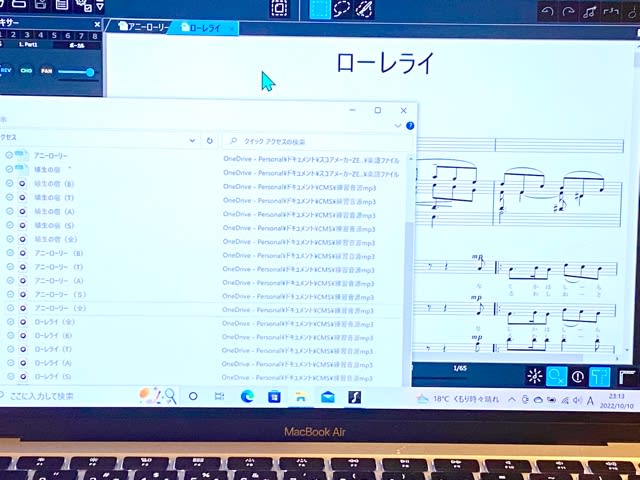Select the ローレライ (全) audio file
640x480 pixels.
click(x=54, y=322)
